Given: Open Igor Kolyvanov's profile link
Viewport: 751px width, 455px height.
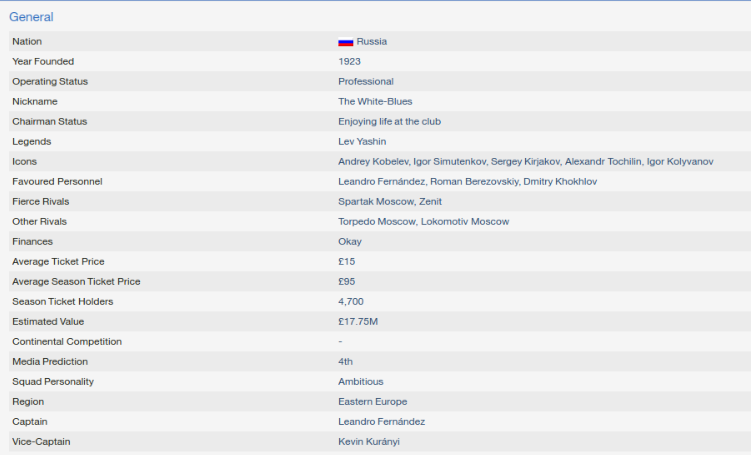Looking at the screenshot, I should [680, 162].
